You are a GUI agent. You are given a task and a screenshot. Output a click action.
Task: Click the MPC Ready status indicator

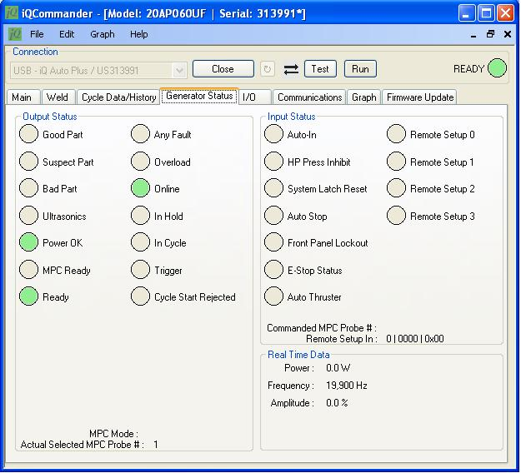pos(29,269)
